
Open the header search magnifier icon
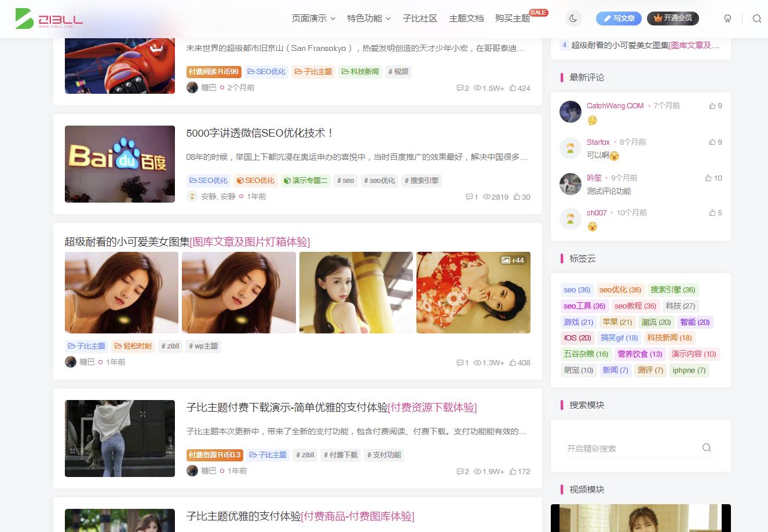click(757, 19)
